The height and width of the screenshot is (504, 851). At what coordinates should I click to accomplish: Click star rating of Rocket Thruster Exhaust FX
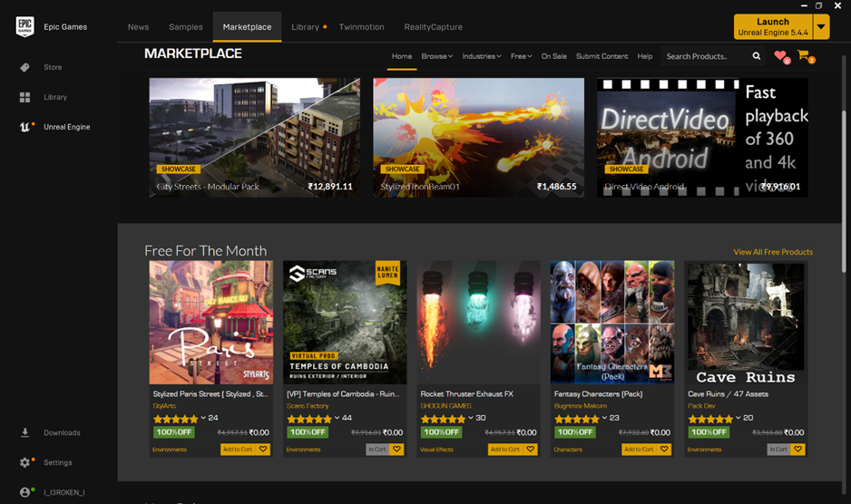coord(444,419)
